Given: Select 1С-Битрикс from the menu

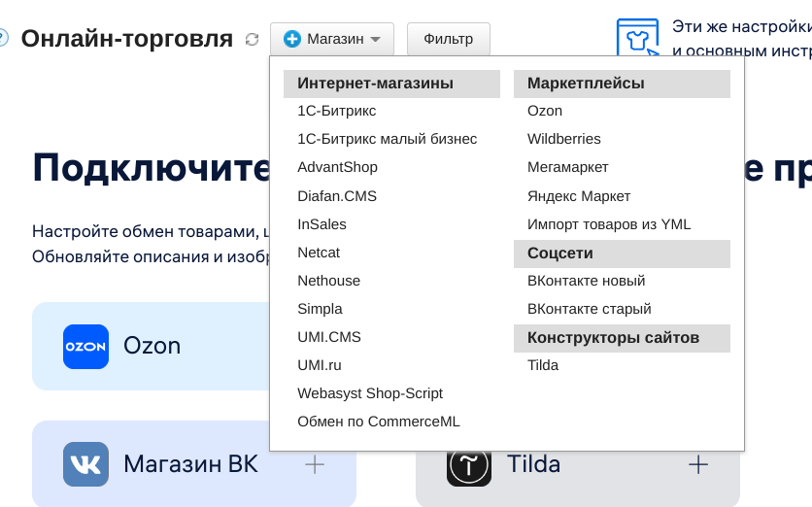Looking at the screenshot, I should point(337,111).
